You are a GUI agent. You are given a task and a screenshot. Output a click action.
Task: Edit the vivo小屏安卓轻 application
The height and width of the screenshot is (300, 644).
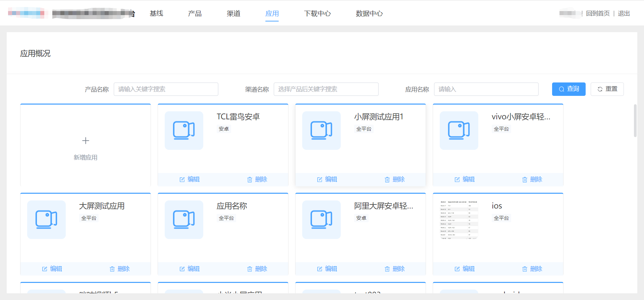[x=465, y=179]
